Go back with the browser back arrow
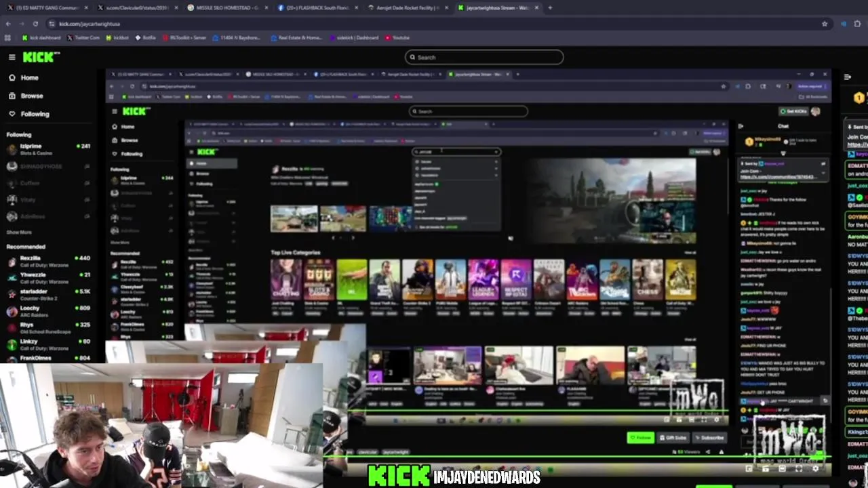Viewport: 868px width, 488px height. point(8,24)
